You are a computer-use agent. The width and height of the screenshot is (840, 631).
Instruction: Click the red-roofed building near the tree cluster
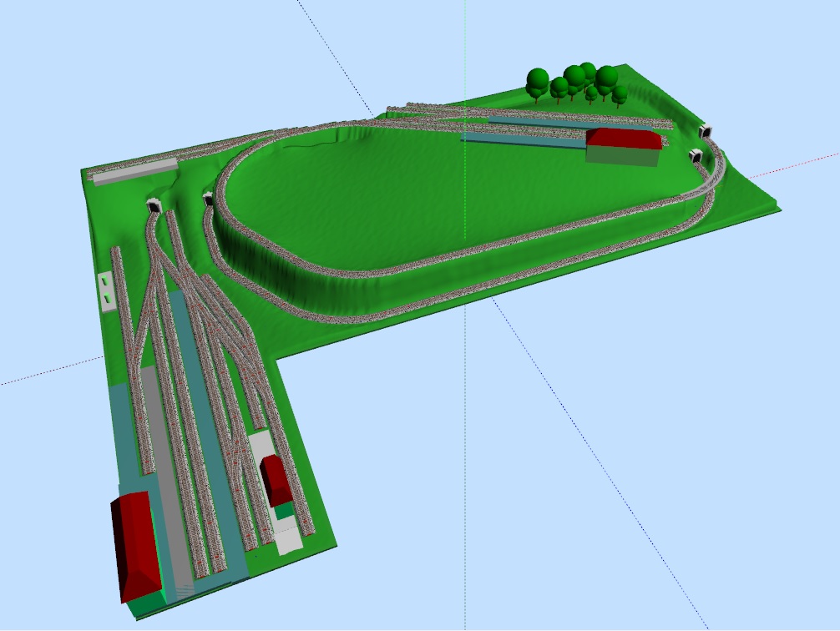[x=624, y=145]
